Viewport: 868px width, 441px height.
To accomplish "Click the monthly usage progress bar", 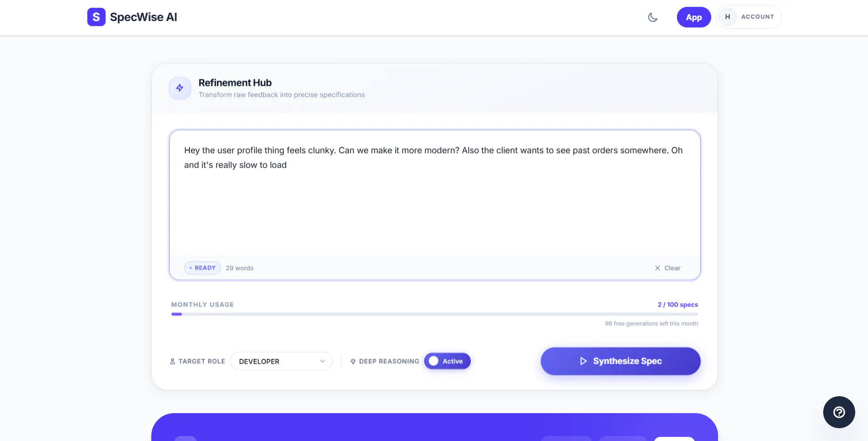I will [435, 314].
